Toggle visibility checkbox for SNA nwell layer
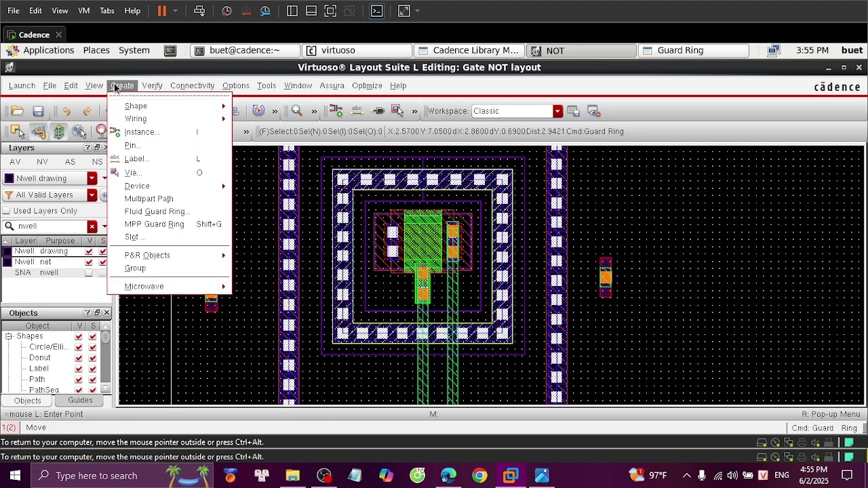The height and width of the screenshot is (488, 868). [x=89, y=273]
